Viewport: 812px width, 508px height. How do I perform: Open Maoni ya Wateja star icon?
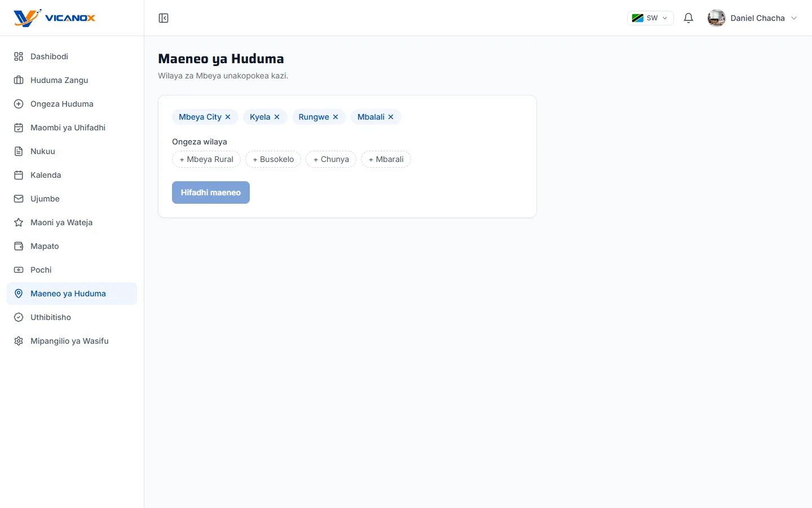pos(19,222)
